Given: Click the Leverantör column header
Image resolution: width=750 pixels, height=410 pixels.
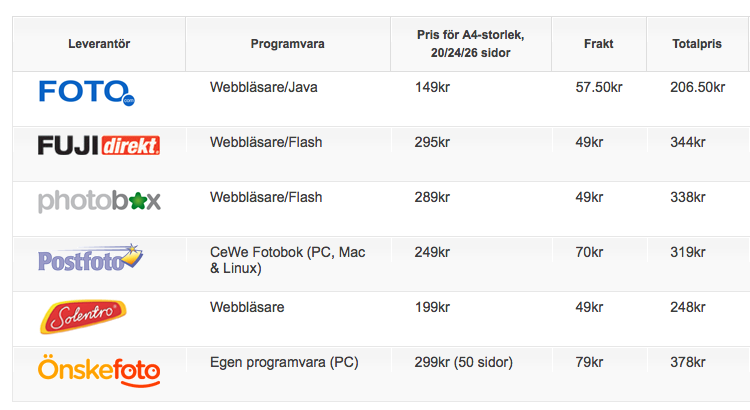Looking at the screenshot, I should pyautogui.click(x=99, y=44).
